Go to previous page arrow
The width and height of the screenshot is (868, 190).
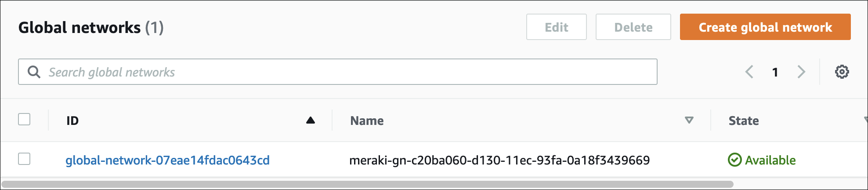pos(749,72)
